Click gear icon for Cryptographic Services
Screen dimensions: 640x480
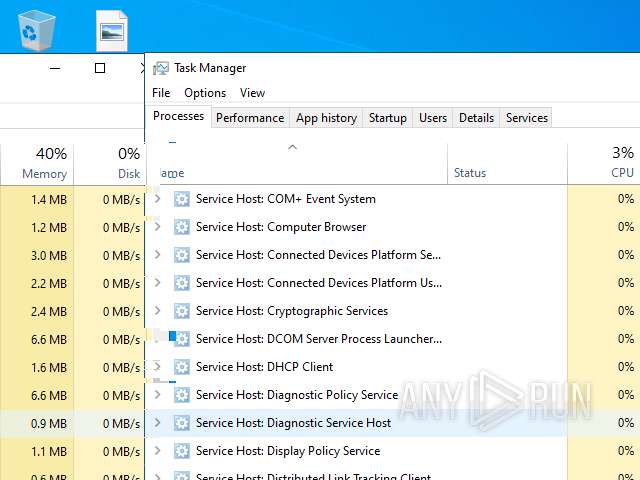coord(182,311)
